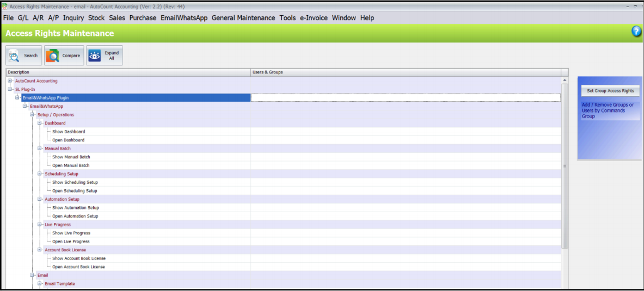Collapse the Manual Batch group
Screen dimensions: 644x291
click(40, 148)
